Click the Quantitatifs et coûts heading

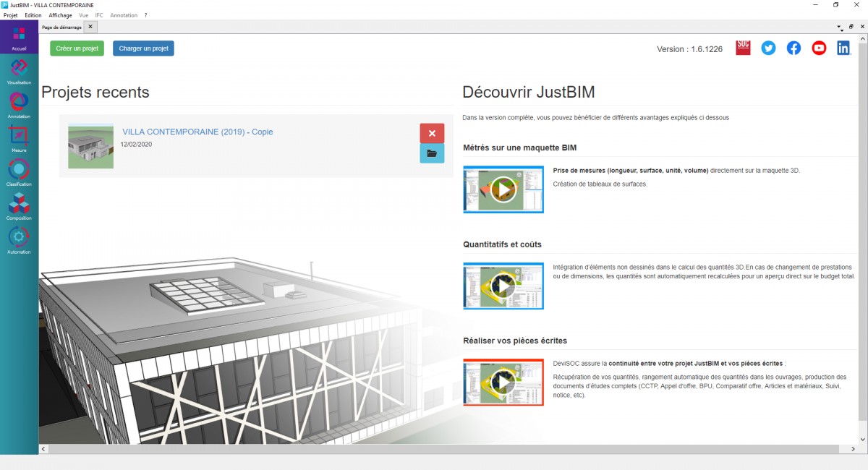pyautogui.click(x=503, y=244)
